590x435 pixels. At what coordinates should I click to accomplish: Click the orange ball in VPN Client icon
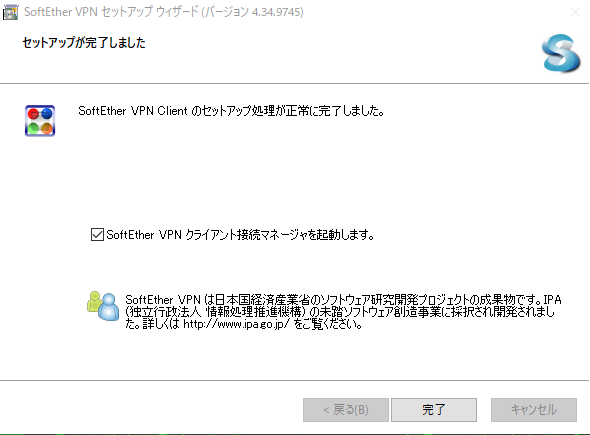[47, 128]
